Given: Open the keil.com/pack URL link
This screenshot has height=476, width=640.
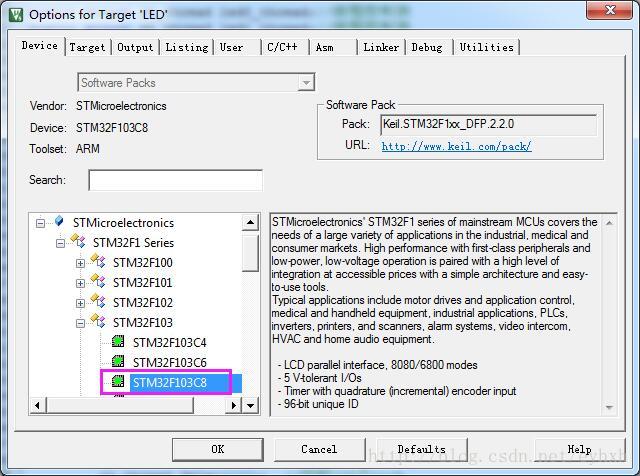Looking at the screenshot, I should click(456, 146).
